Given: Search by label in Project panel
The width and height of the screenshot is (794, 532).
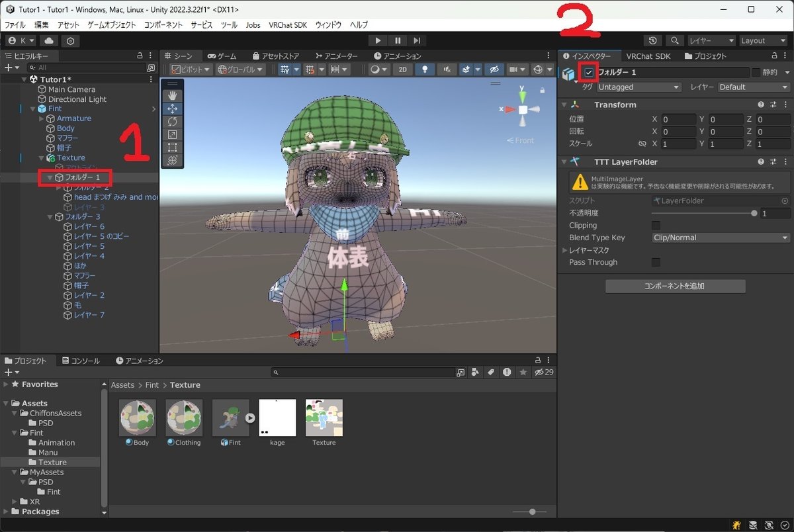Looking at the screenshot, I should [x=491, y=373].
